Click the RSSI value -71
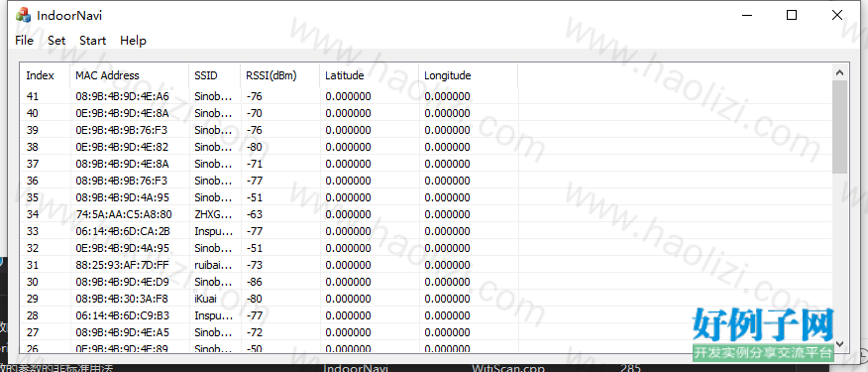 point(255,164)
